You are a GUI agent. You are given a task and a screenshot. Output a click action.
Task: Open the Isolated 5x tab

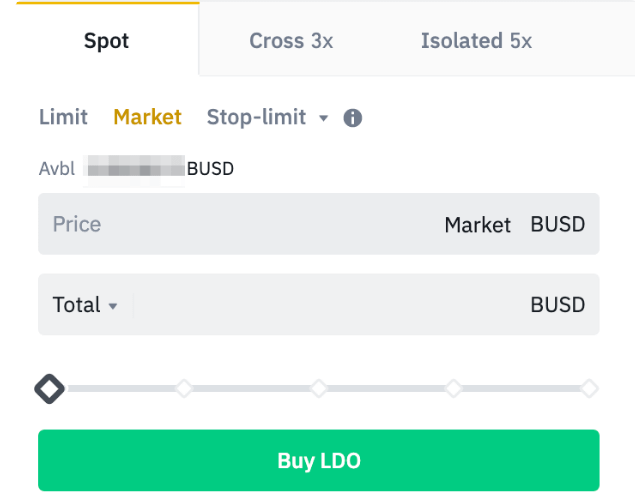[x=476, y=40]
